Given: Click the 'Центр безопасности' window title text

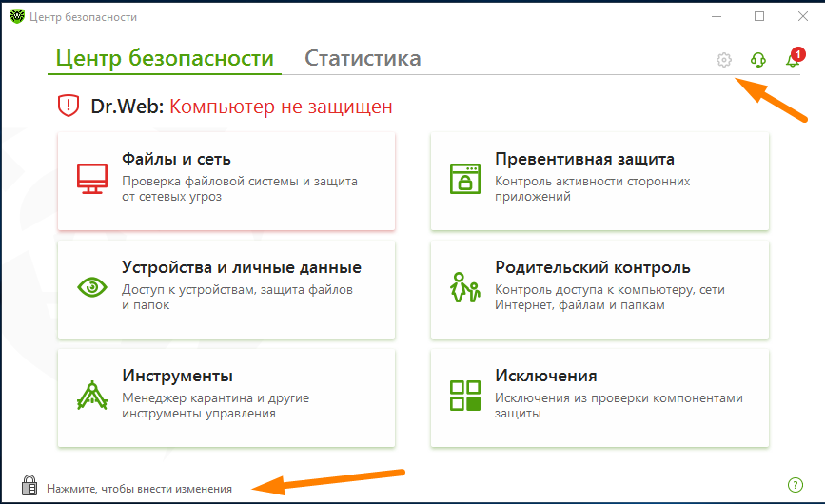Looking at the screenshot, I should [x=83, y=17].
